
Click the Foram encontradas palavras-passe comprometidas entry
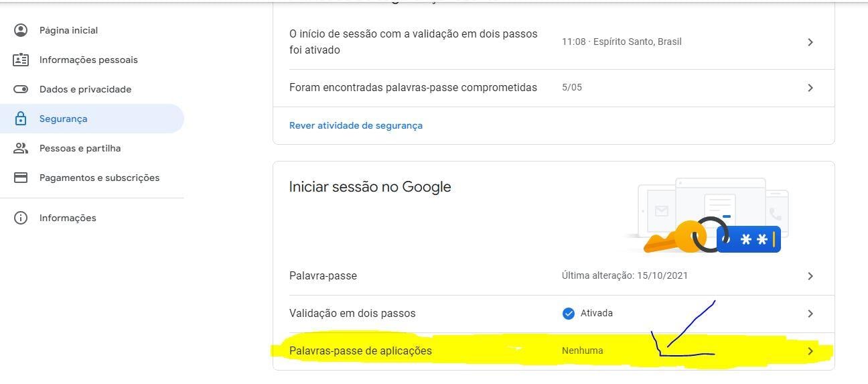point(553,88)
